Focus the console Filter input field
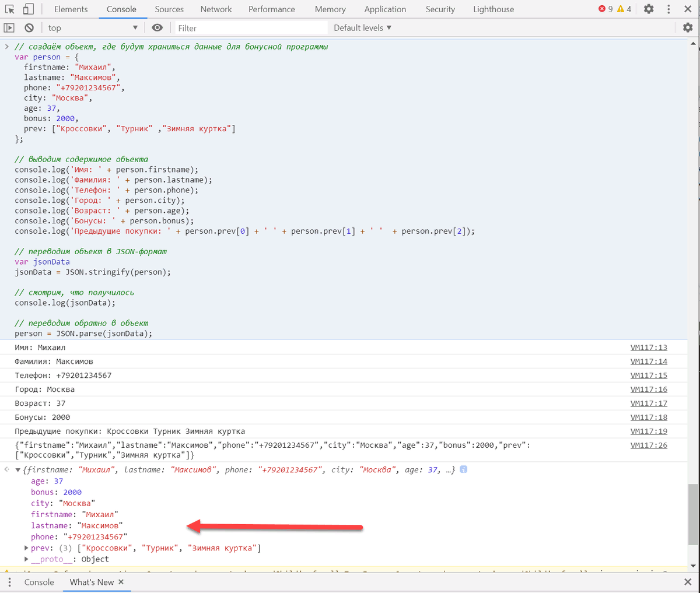Image resolution: width=700 pixels, height=593 pixels. (251, 27)
